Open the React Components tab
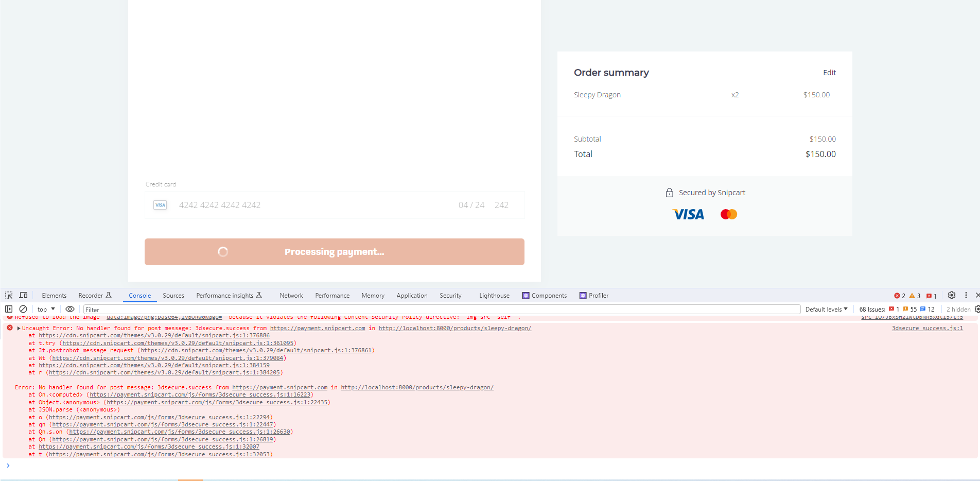The height and width of the screenshot is (481, 980). (x=545, y=296)
